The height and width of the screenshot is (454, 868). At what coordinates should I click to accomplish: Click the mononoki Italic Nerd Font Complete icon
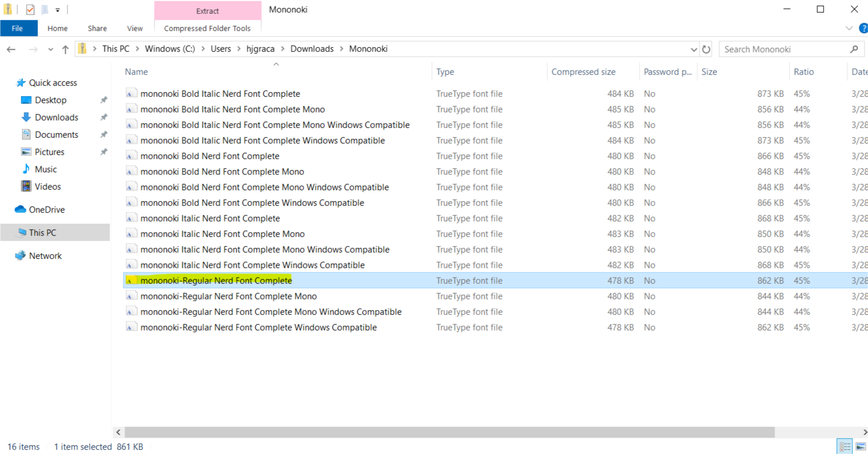click(x=131, y=218)
